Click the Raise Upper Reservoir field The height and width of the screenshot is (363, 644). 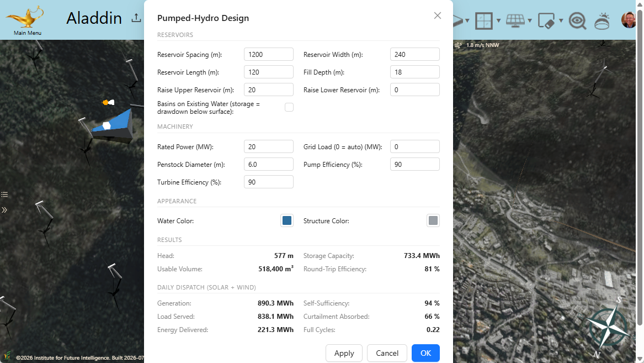click(x=269, y=90)
